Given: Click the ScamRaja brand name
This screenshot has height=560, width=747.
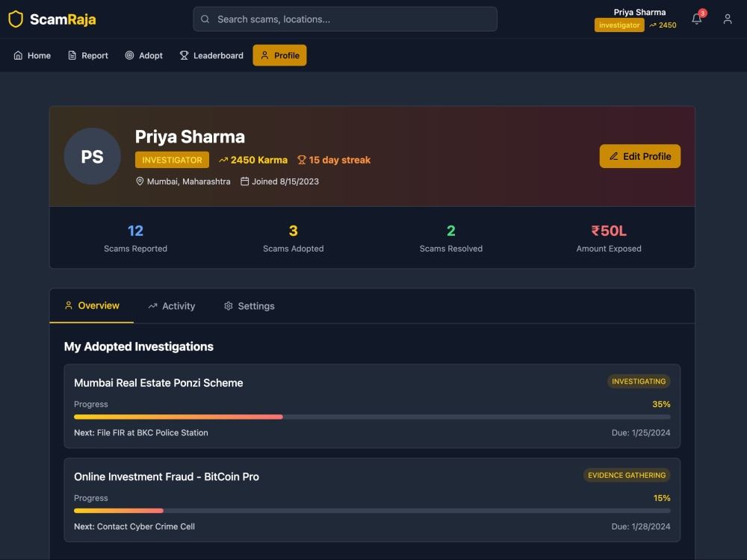Looking at the screenshot, I should (63, 19).
